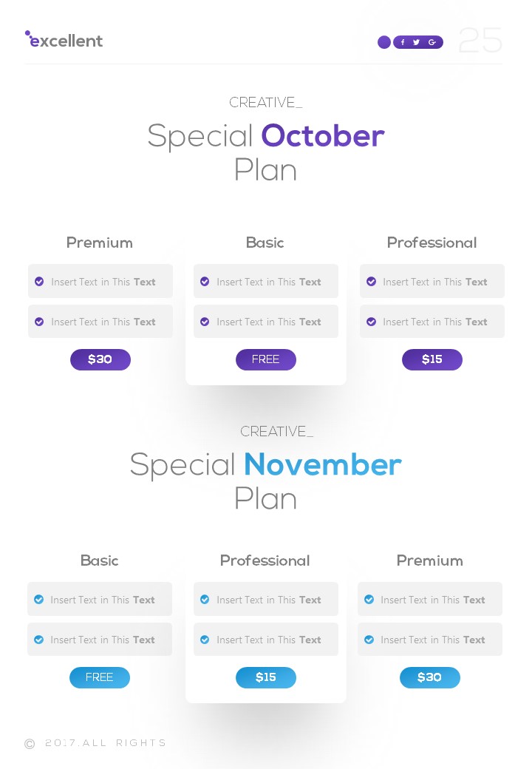The height and width of the screenshot is (769, 532).
Task: Click the copyright symbol in footer
Action: click(x=30, y=744)
